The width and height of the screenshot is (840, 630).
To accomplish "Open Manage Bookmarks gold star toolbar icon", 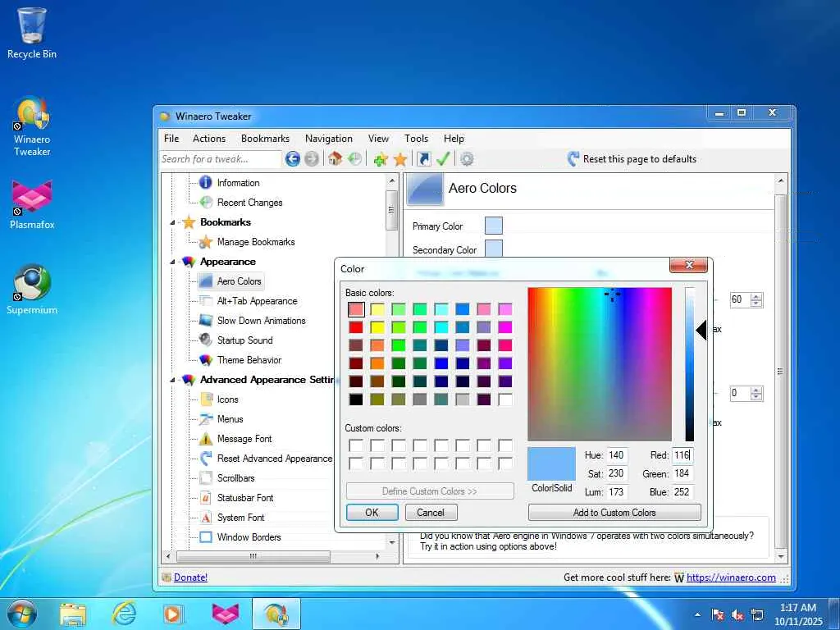I will [x=400, y=159].
